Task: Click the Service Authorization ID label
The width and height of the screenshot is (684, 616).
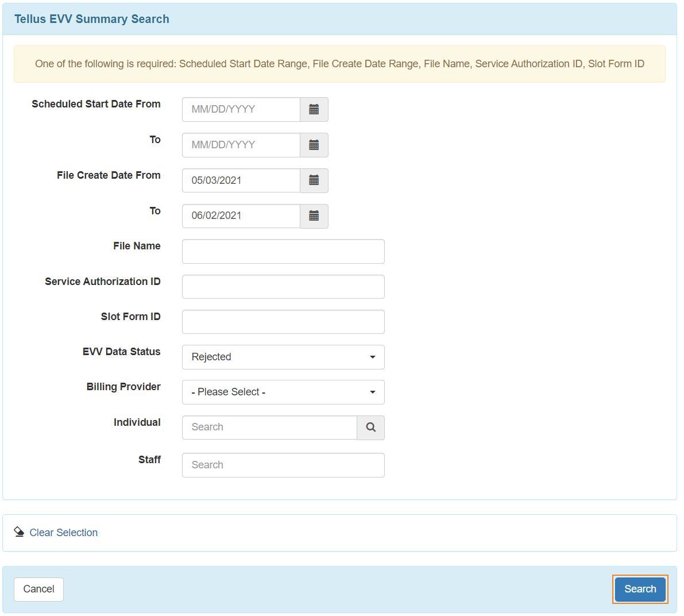Action: [x=103, y=282]
